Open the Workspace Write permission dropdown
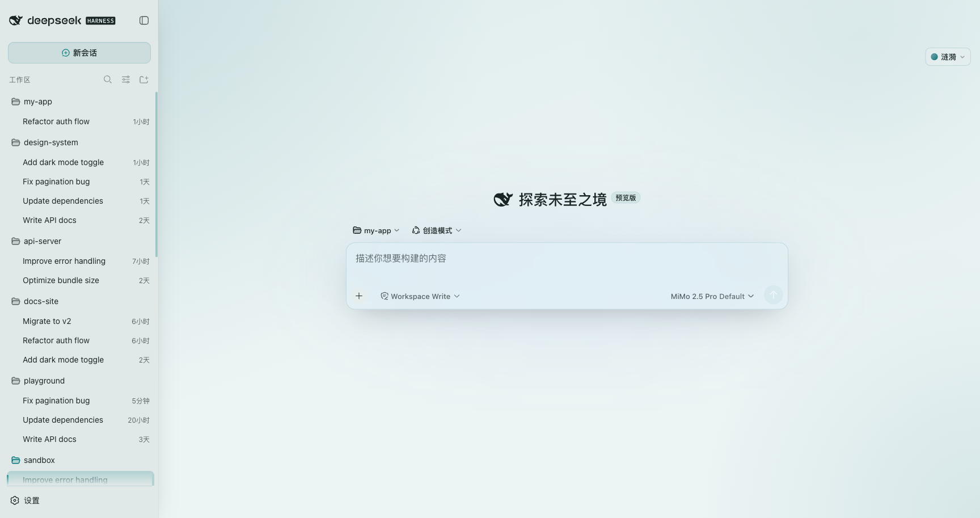 click(x=420, y=296)
